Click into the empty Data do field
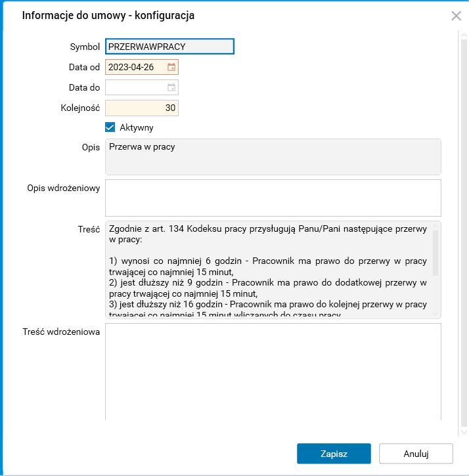 point(135,87)
